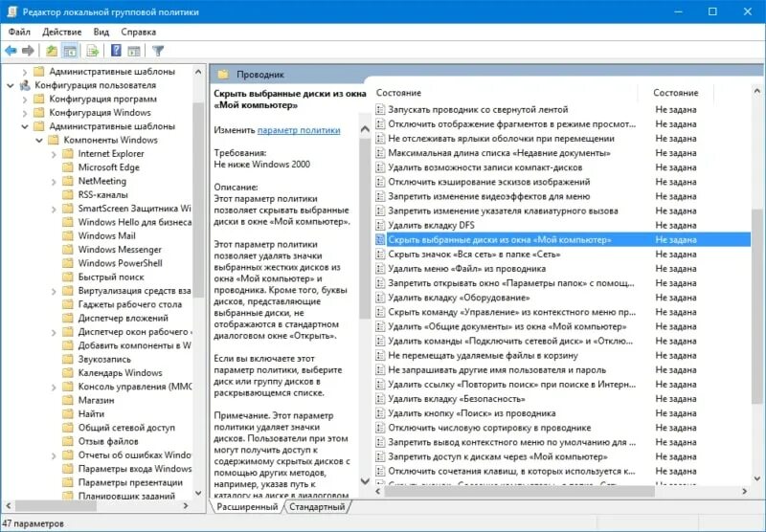Click folder icon next to Звукозапись

[x=68, y=359]
